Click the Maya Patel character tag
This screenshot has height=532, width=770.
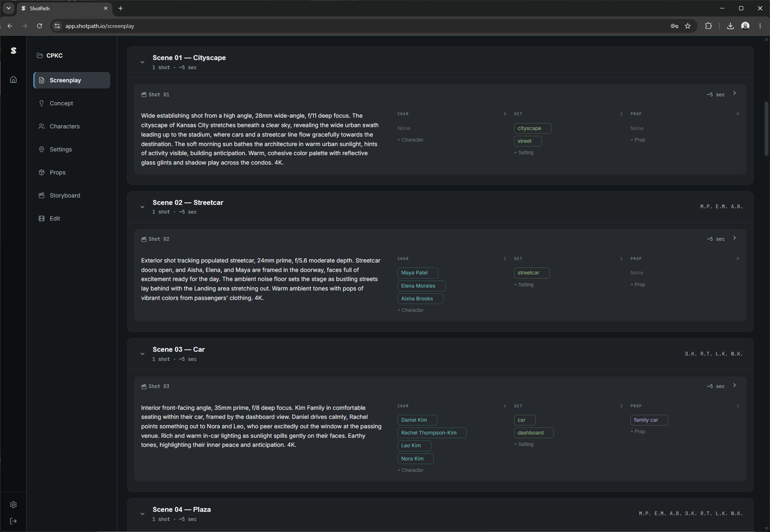click(x=418, y=273)
